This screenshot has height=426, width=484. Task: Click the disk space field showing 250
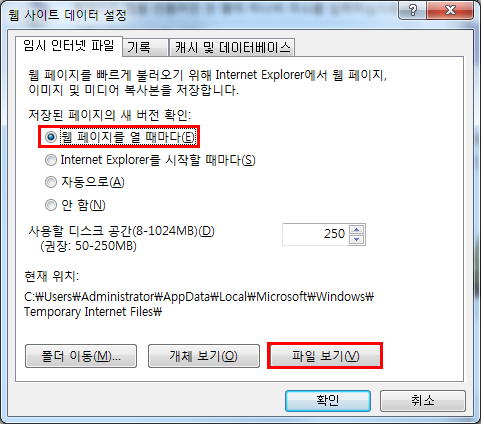tap(315, 234)
